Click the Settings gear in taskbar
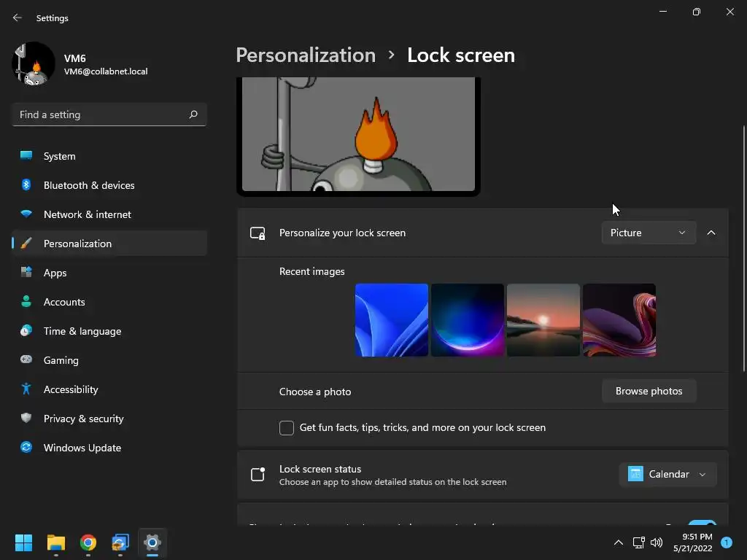Image resolution: width=747 pixels, height=560 pixels. point(152,542)
